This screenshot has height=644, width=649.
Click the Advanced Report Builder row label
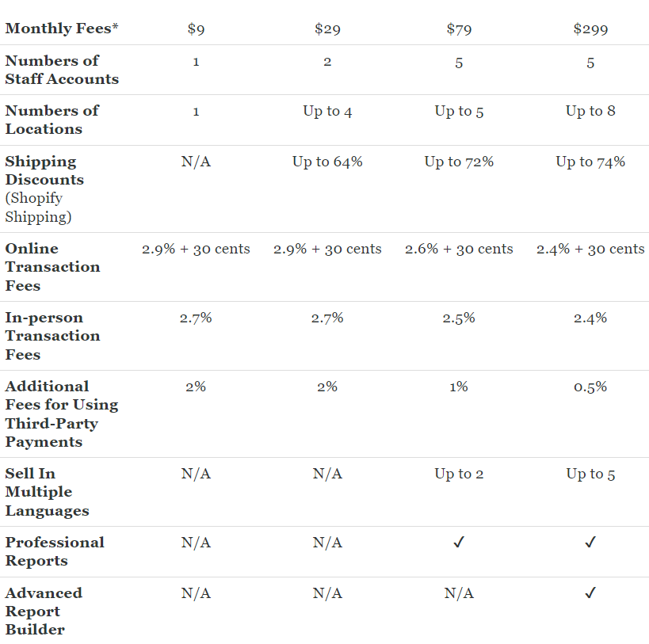44,611
